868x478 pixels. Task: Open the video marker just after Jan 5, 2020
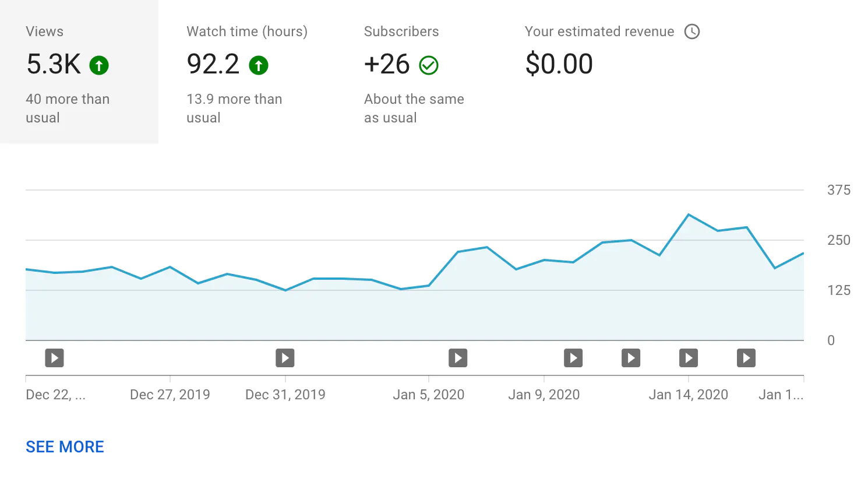(x=458, y=357)
